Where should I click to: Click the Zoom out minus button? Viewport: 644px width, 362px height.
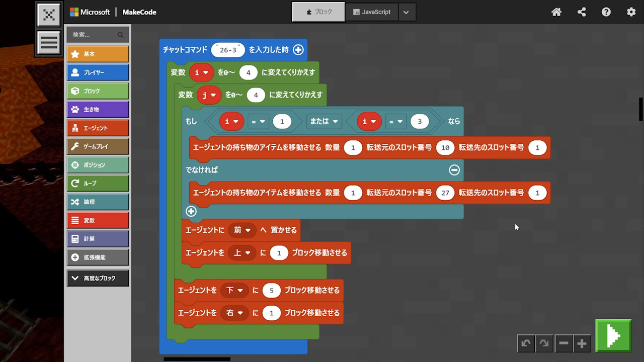(563, 343)
